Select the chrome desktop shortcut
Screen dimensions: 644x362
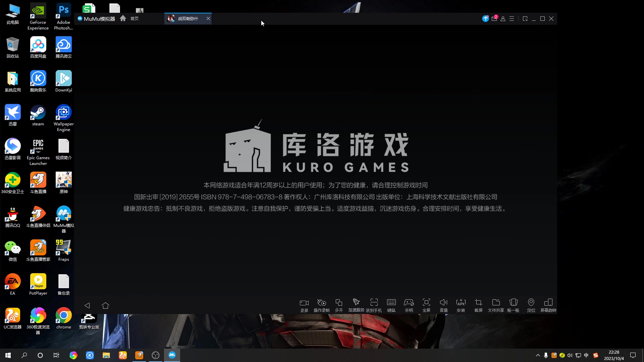[x=63, y=318]
